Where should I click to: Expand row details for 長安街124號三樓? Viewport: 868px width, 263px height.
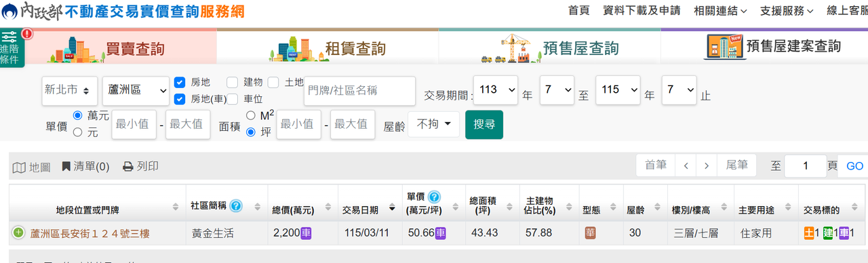point(18,233)
